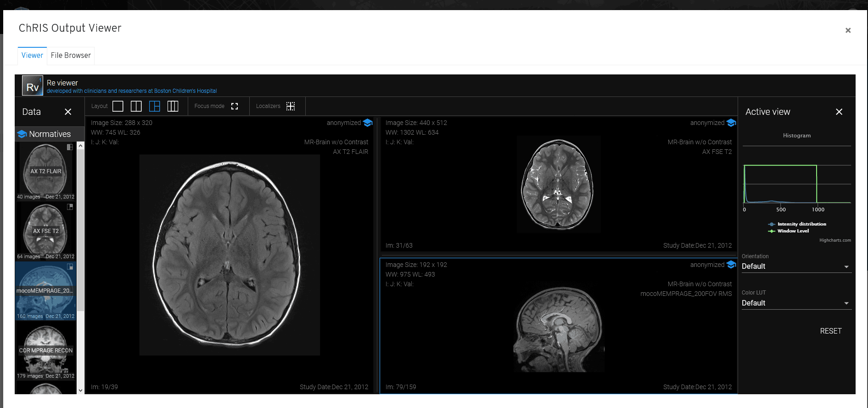The width and height of the screenshot is (868, 408).
Task: Select the Viewer tab
Action: [x=32, y=56]
